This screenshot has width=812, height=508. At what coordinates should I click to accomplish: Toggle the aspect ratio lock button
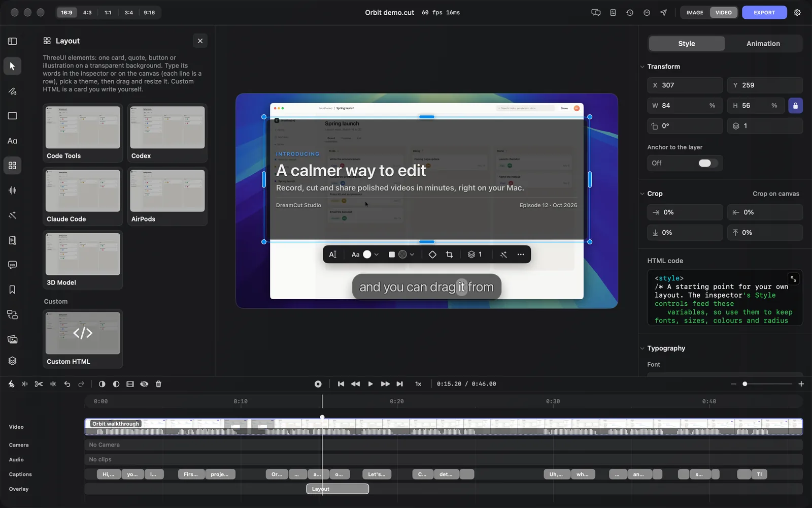click(x=795, y=106)
